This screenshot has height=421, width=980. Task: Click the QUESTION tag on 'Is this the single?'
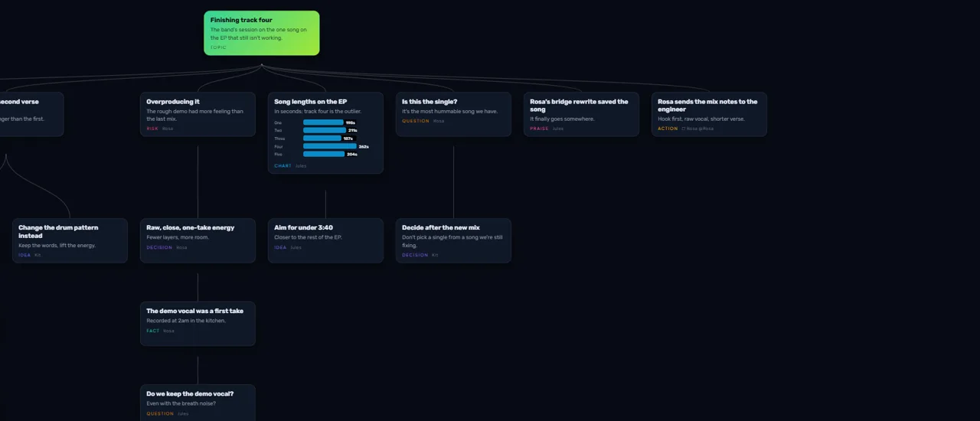pos(416,121)
